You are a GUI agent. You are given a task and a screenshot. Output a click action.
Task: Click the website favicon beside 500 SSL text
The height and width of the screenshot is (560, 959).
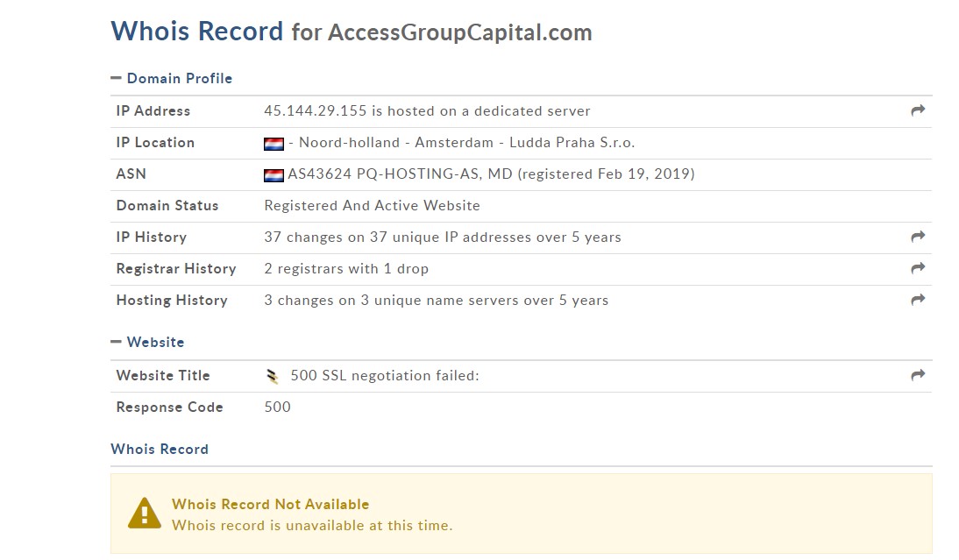point(273,377)
